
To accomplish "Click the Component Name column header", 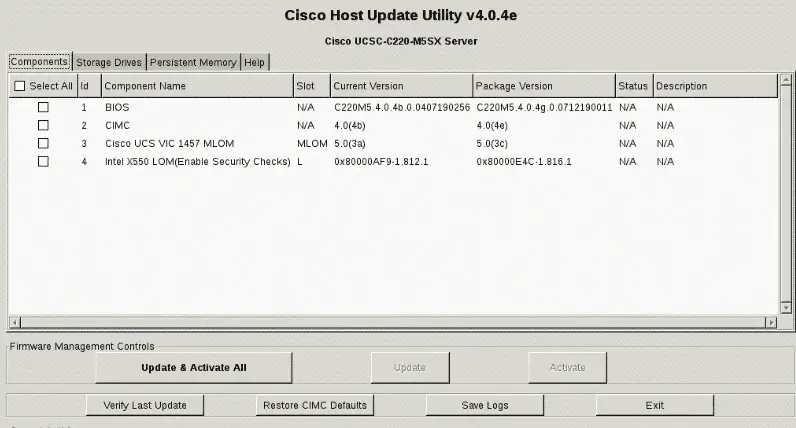I will pyautogui.click(x=197, y=86).
